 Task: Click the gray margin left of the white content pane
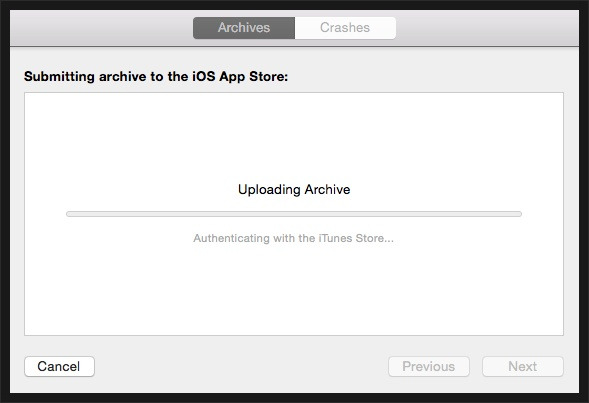17,214
